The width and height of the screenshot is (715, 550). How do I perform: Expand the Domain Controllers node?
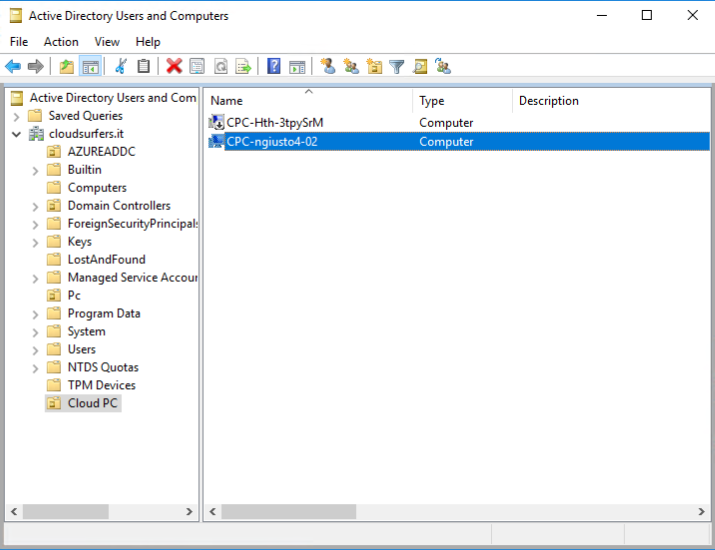(x=35, y=207)
